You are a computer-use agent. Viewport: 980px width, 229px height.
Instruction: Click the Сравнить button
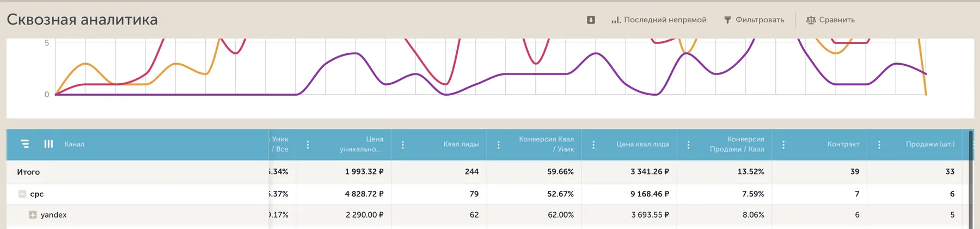[831, 20]
